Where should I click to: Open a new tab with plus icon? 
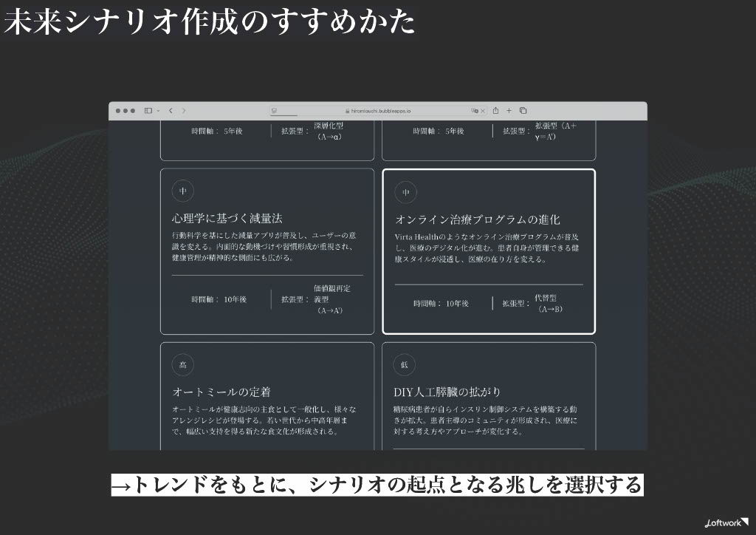coord(509,111)
